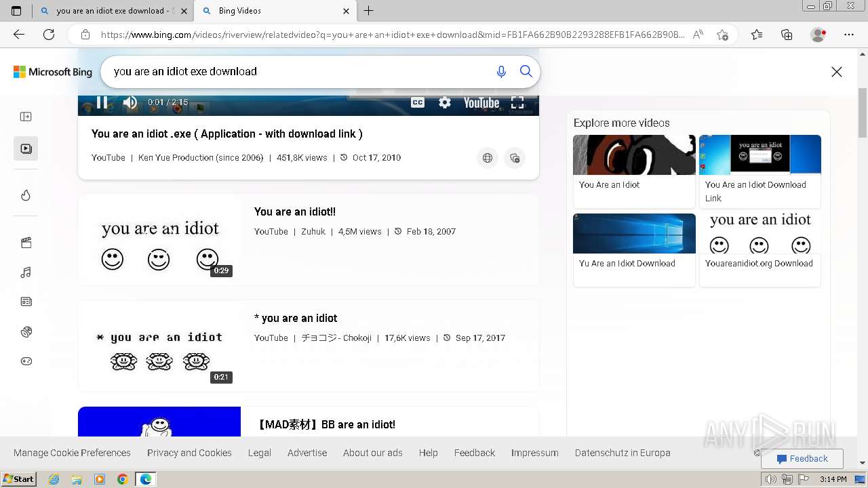Screen dimensions: 868x488
Task: Click Manage Cookie Preferences
Action: [x=72, y=453]
